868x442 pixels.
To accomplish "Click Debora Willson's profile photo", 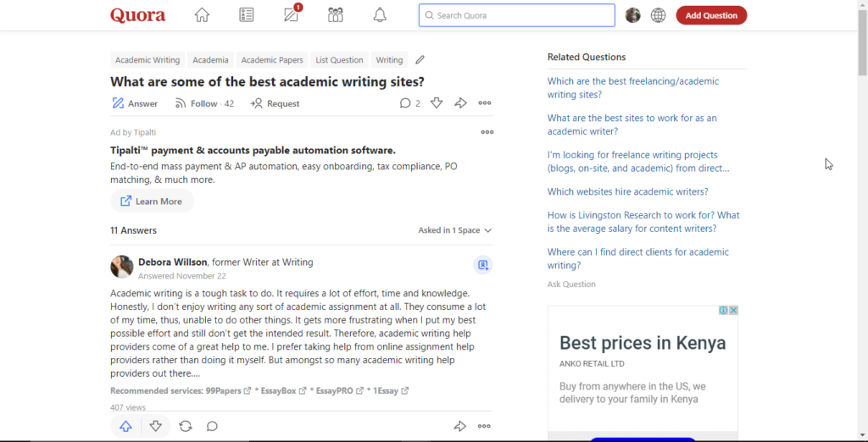I will (122, 267).
